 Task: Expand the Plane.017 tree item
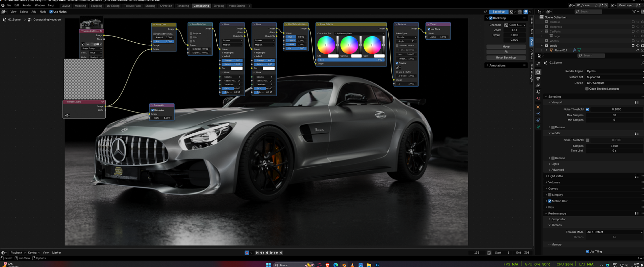547,50
